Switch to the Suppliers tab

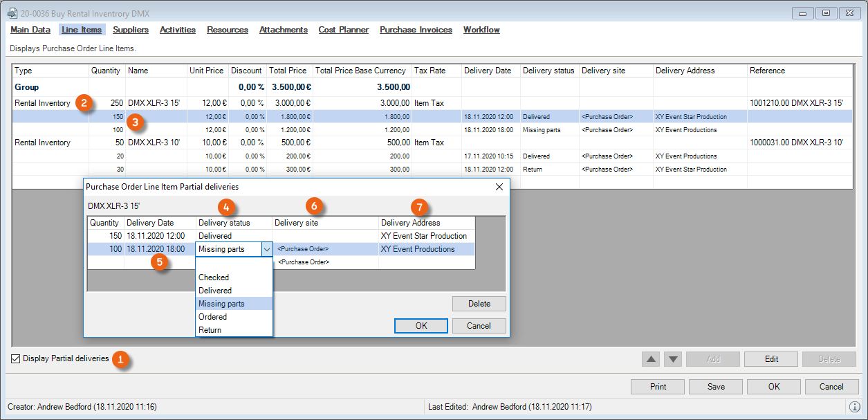tap(131, 30)
